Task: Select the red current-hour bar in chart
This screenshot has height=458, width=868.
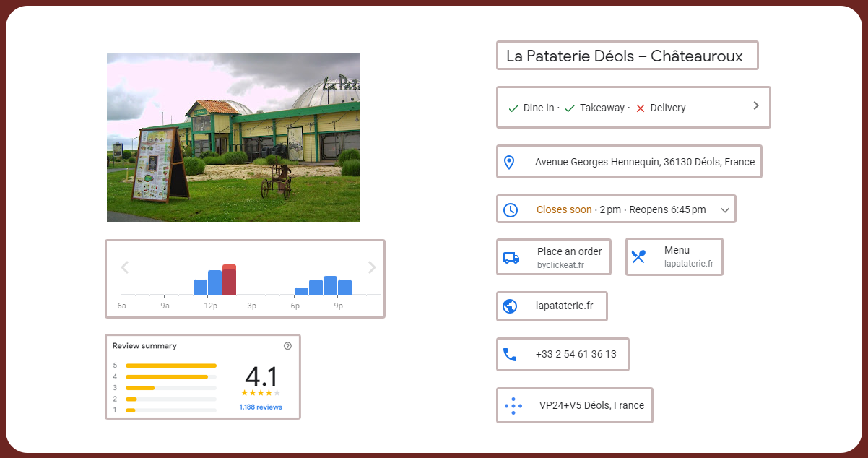Action: coord(229,280)
